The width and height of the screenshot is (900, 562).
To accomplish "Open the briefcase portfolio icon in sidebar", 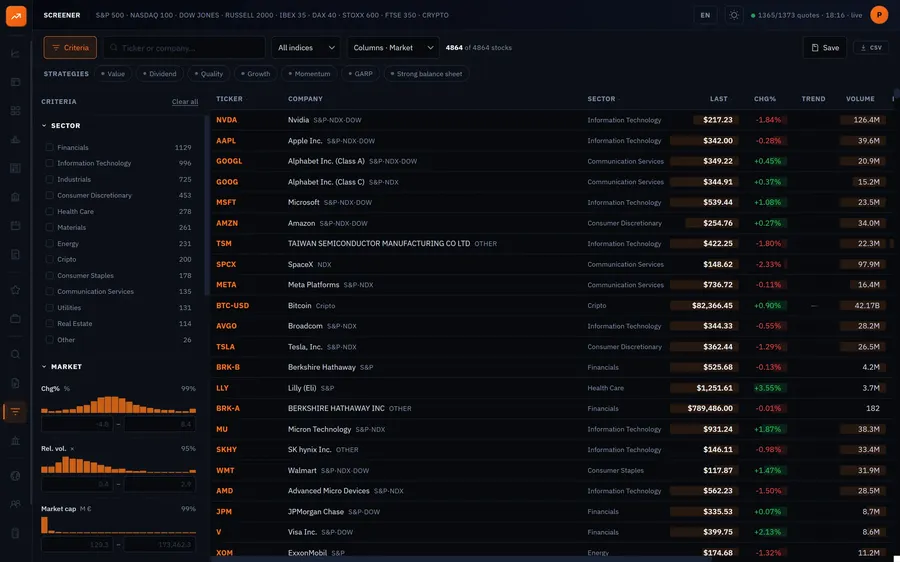I will (15, 319).
